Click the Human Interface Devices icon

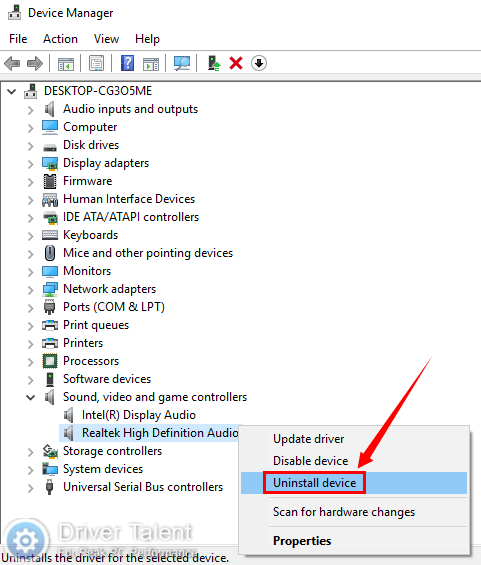tap(50, 200)
